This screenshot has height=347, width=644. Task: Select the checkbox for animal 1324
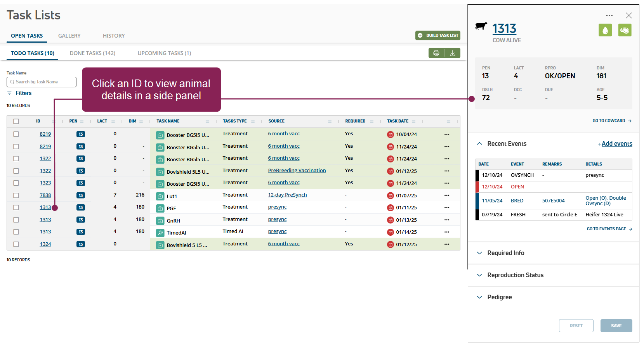tap(16, 244)
